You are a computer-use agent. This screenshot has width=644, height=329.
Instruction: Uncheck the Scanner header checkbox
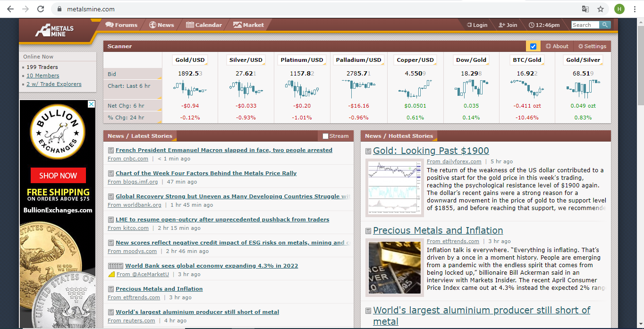tap(533, 46)
